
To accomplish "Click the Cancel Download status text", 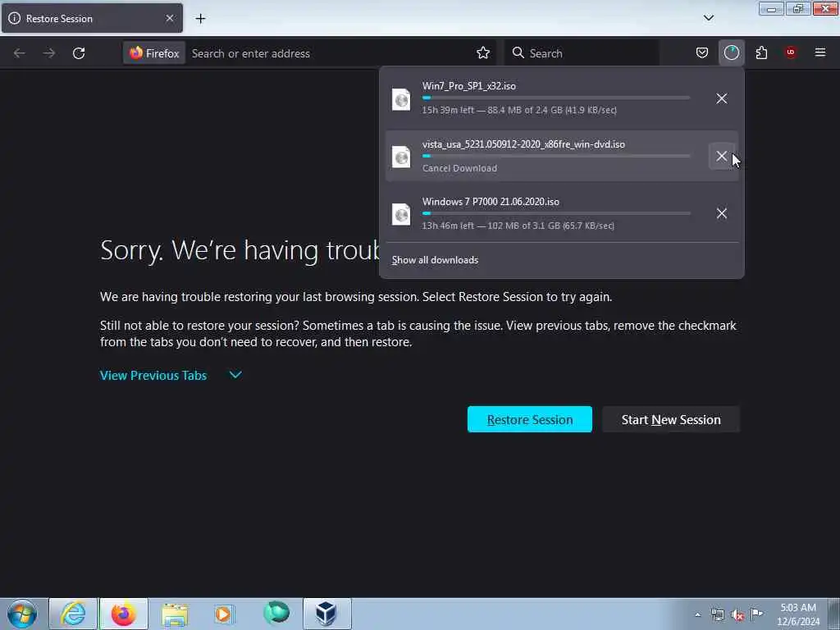I will [x=459, y=168].
